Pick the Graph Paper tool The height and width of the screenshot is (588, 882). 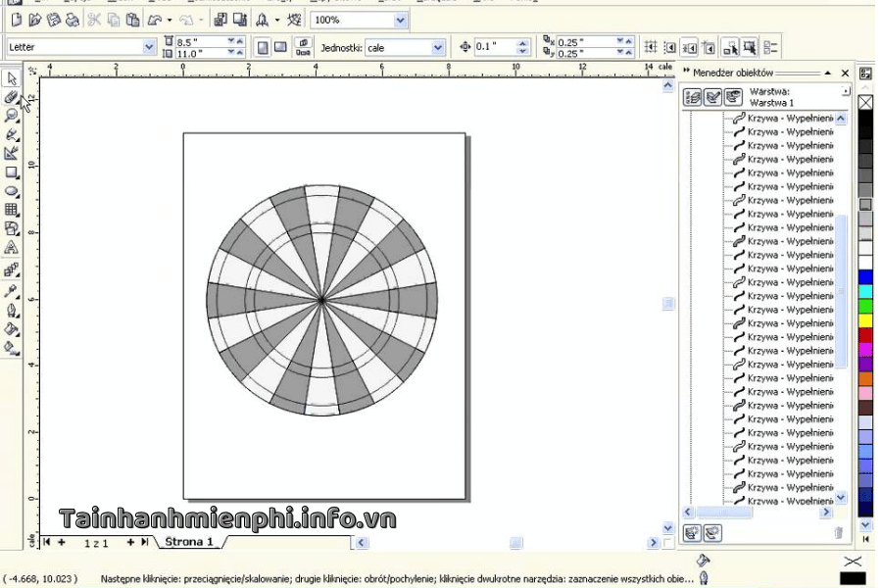[x=12, y=210]
